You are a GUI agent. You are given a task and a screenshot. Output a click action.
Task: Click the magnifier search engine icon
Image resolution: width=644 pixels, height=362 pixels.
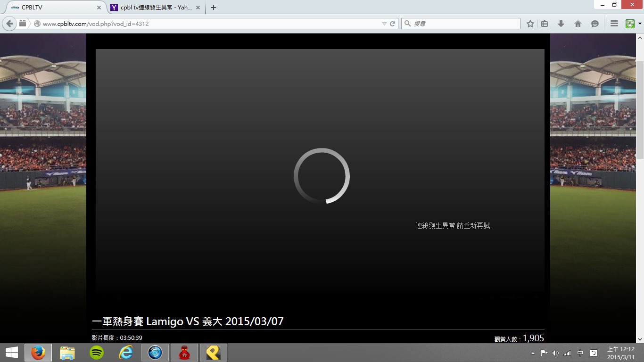pyautogui.click(x=407, y=24)
